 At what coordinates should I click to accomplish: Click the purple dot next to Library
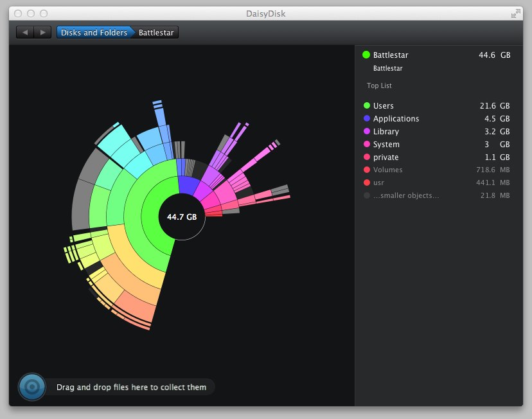[367, 131]
